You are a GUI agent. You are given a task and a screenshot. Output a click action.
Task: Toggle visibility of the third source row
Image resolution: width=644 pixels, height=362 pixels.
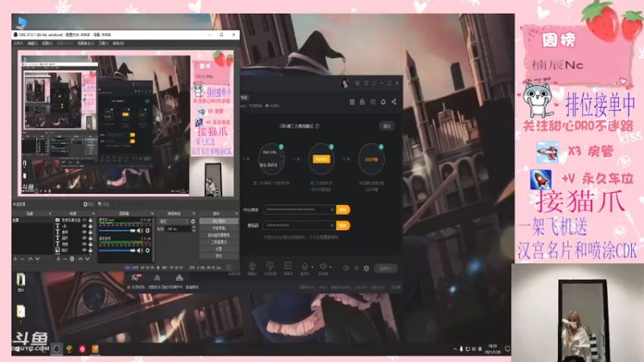tap(85, 232)
